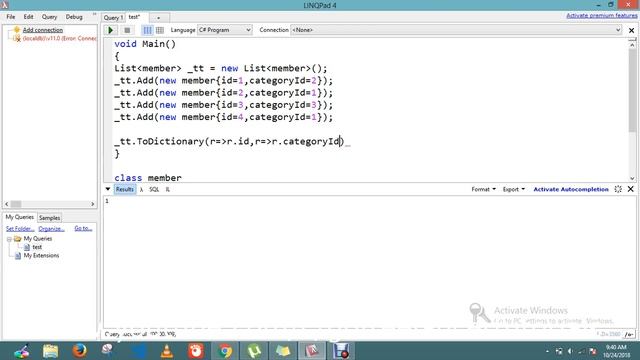Open the Debug menu
The width and height of the screenshot is (640, 360).
point(74,17)
